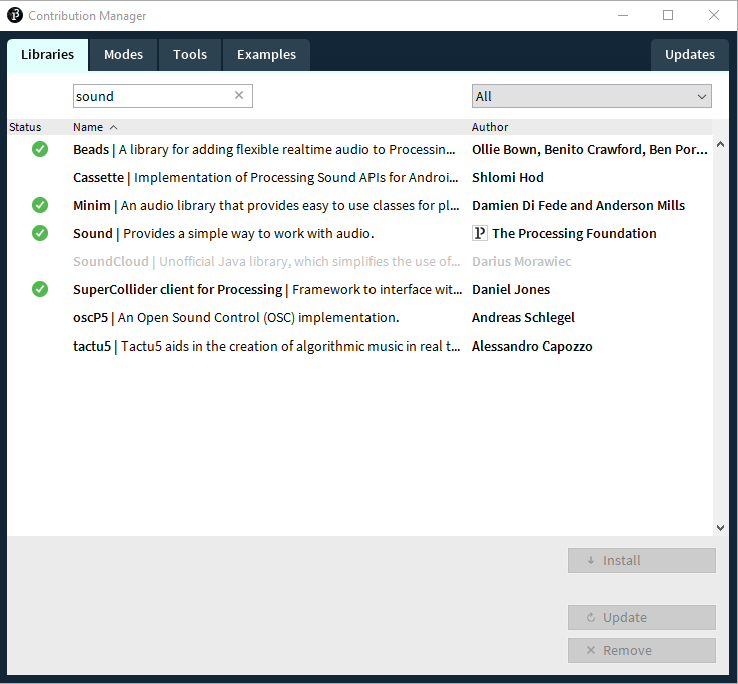
Task: Click the scroll down arrow of the list
Action: [720, 528]
